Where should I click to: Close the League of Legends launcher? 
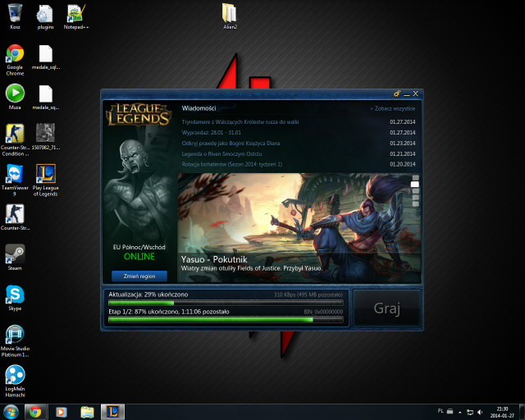coord(416,94)
